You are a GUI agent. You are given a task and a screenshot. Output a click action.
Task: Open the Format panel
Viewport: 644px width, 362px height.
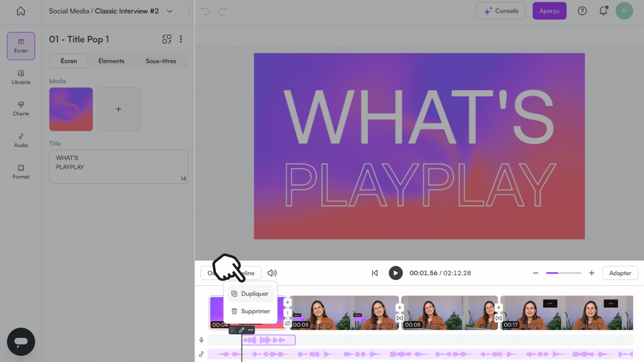21,172
